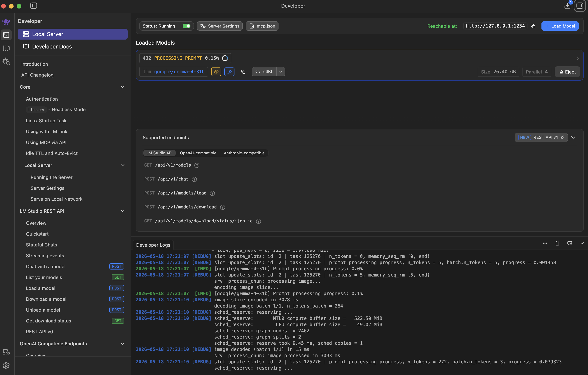This screenshot has width=588, height=375.
Task: Collapse the LM Studio REST API section
Action: (x=123, y=211)
